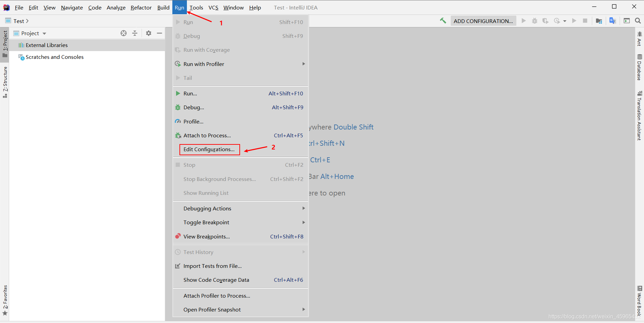Open the View menu
Viewport: 644px width, 323px height.
(x=49, y=7)
